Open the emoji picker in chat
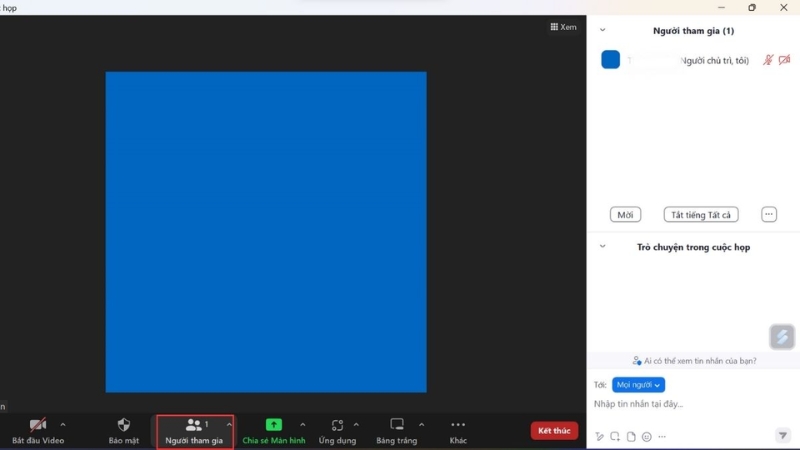The height and width of the screenshot is (450, 800). [647, 437]
